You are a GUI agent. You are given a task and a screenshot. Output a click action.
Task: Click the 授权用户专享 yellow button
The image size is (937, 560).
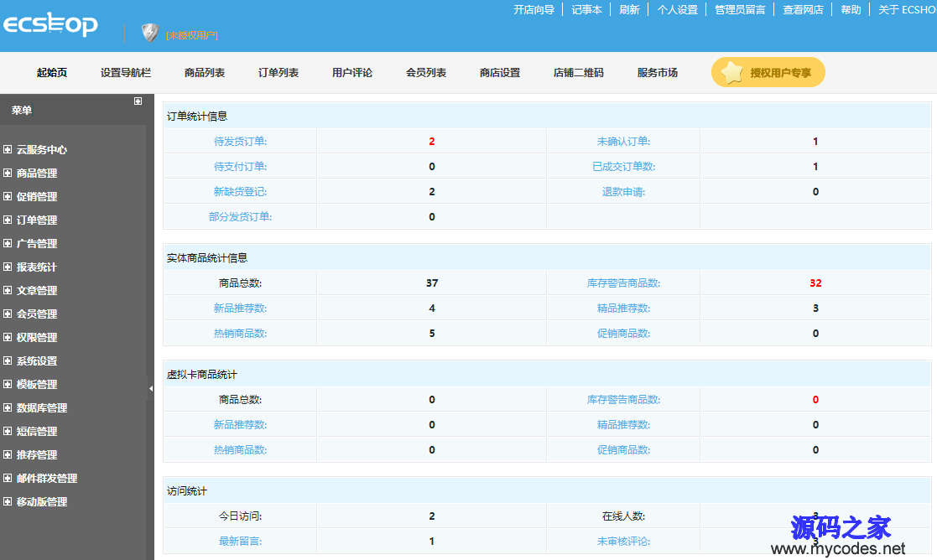768,72
